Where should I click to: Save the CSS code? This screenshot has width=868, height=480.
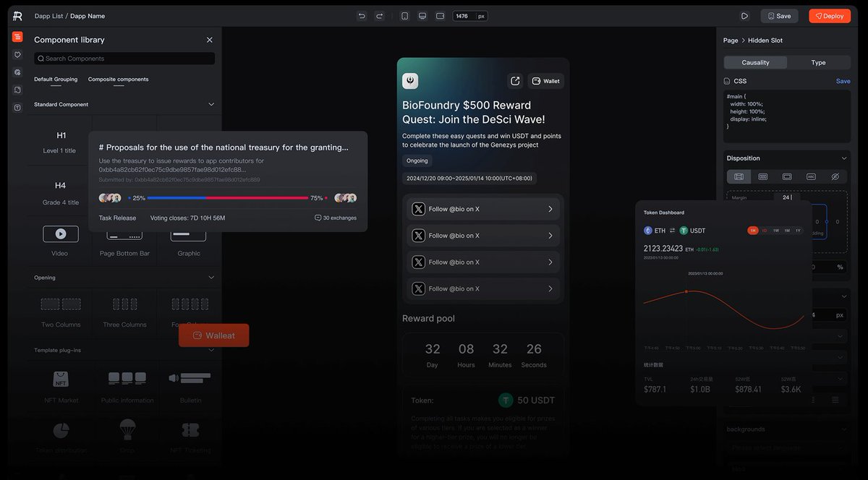coord(843,81)
